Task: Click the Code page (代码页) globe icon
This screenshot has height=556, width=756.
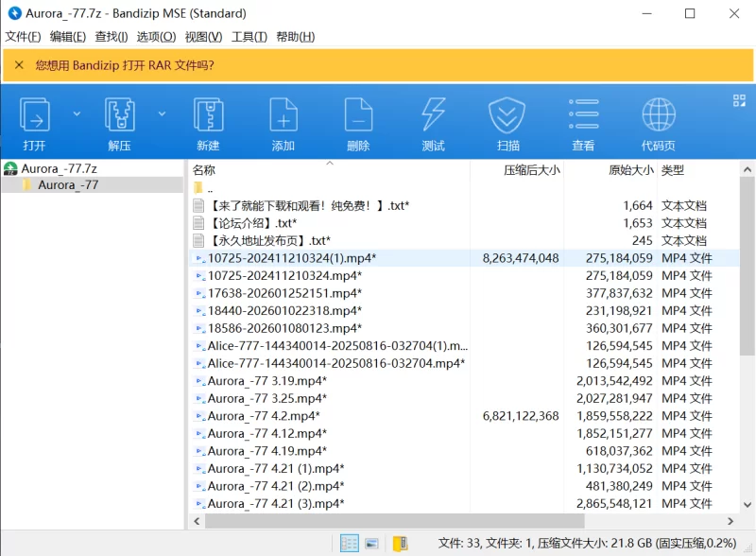Action: [x=659, y=114]
